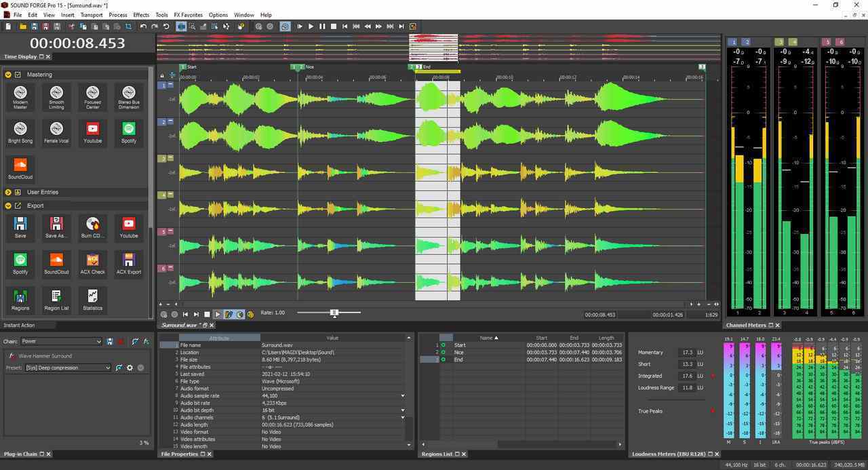Image resolution: width=868 pixels, height=470 pixels.
Task: Stop playback in the main toolbar
Action: tap(333, 26)
